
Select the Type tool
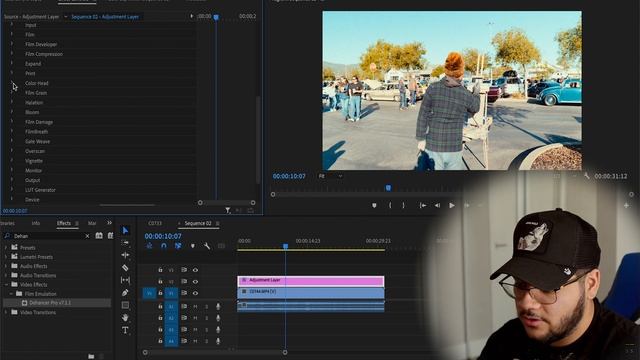tap(125, 330)
